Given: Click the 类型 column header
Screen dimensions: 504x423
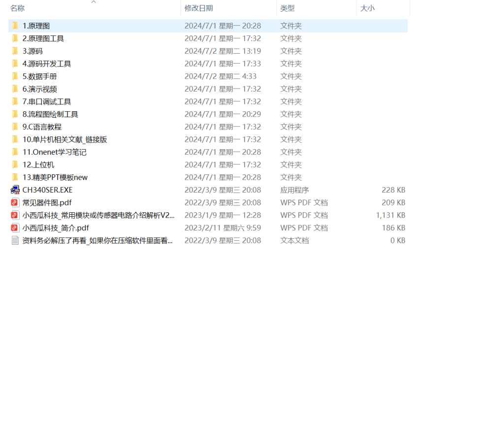Looking at the screenshot, I should coord(287,8).
